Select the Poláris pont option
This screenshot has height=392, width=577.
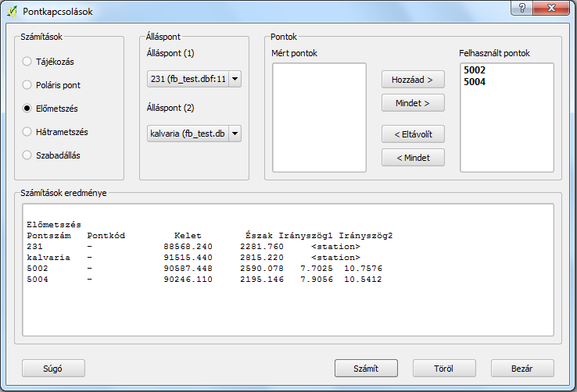click(28, 85)
